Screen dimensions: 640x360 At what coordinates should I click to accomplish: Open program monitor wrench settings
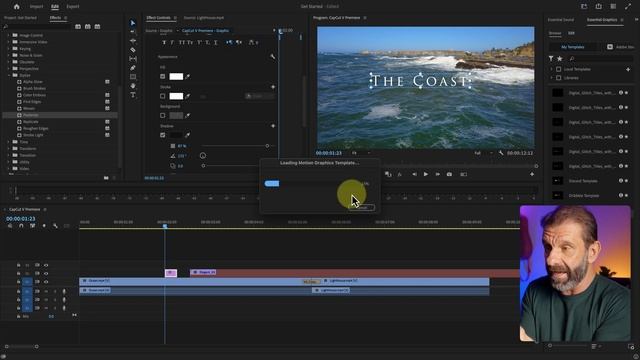click(501, 153)
